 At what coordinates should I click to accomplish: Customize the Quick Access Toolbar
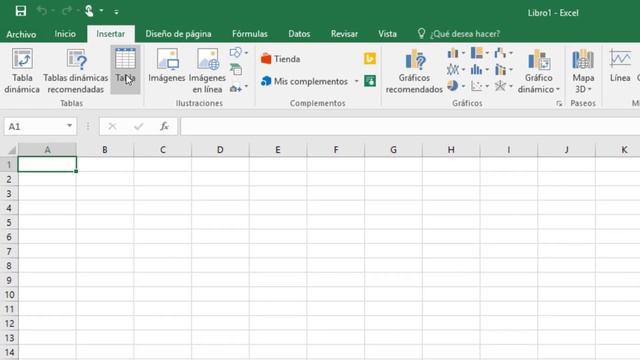(x=116, y=12)
